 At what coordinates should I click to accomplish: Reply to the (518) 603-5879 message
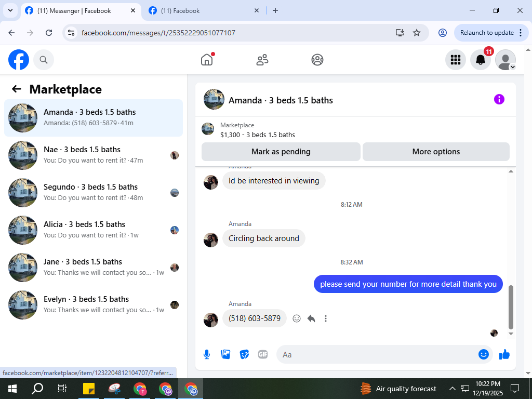(311, 318)
